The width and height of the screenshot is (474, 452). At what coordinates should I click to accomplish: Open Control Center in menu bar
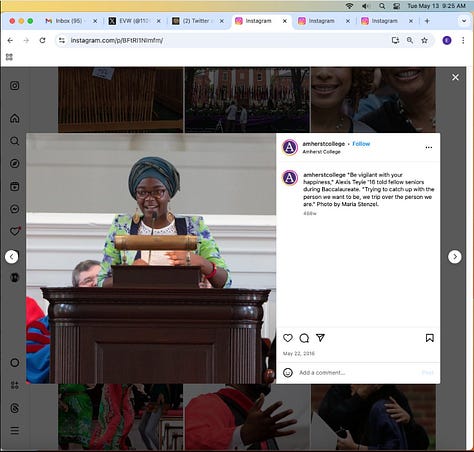pos(396,6)
